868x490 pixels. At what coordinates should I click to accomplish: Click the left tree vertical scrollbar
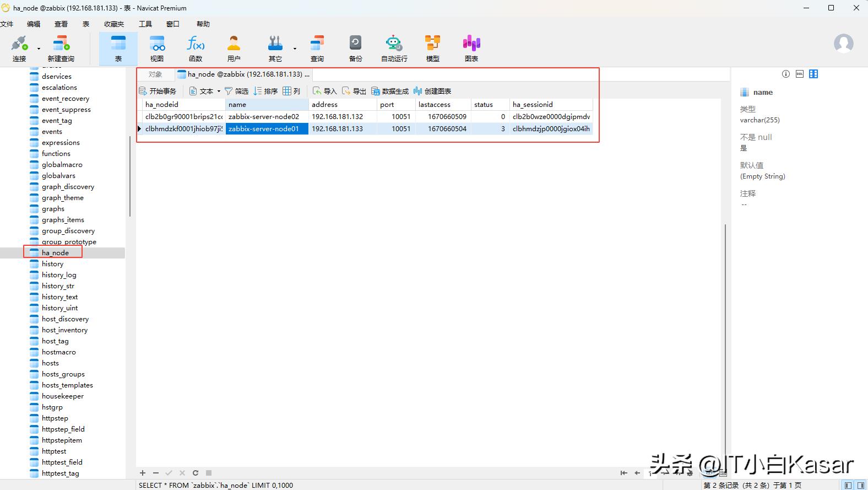(130, 176)
